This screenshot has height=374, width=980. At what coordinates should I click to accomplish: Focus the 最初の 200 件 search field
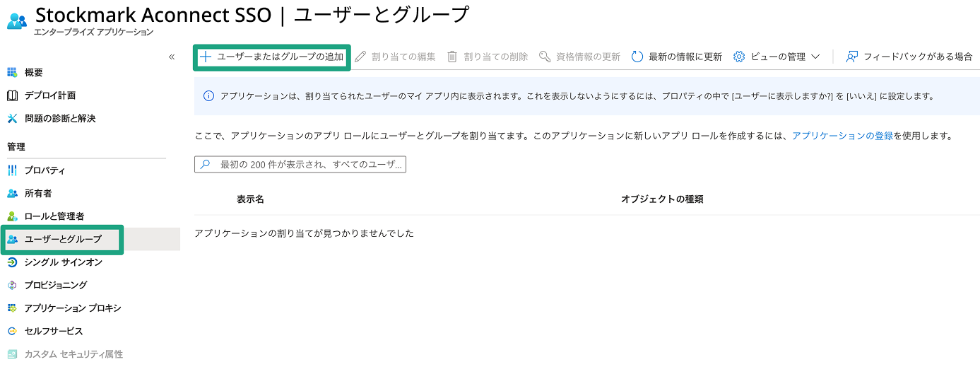(300, 165)
